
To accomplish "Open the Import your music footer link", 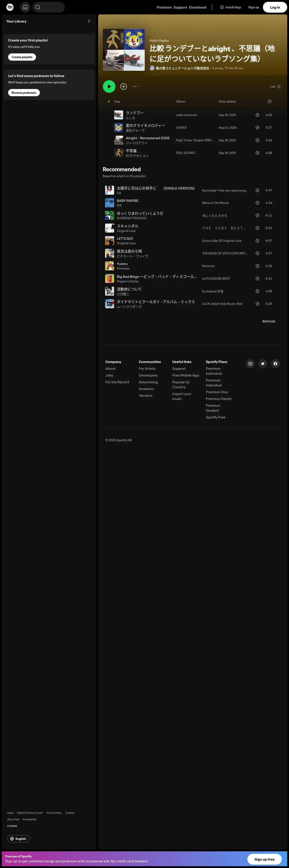I will point(182,396).
